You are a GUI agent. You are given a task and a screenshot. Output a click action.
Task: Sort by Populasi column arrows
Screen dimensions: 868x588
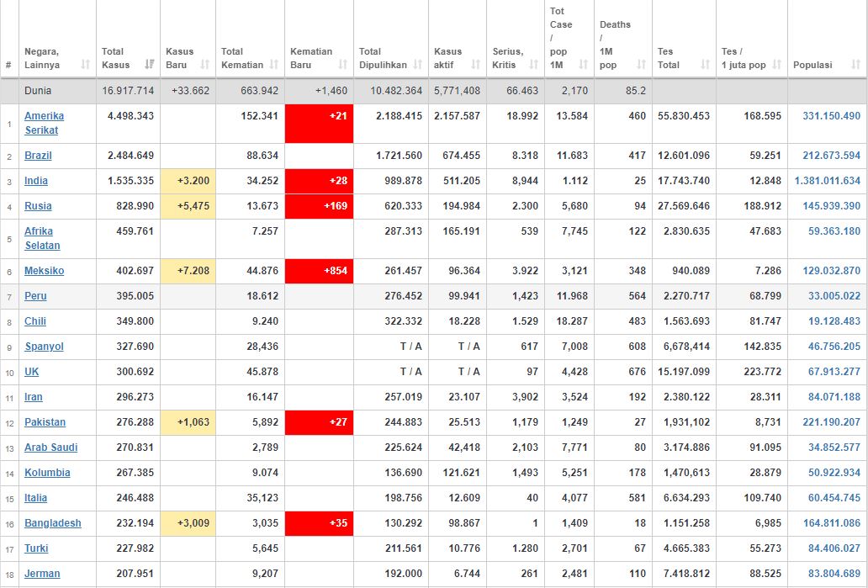[x=856, y=65]
